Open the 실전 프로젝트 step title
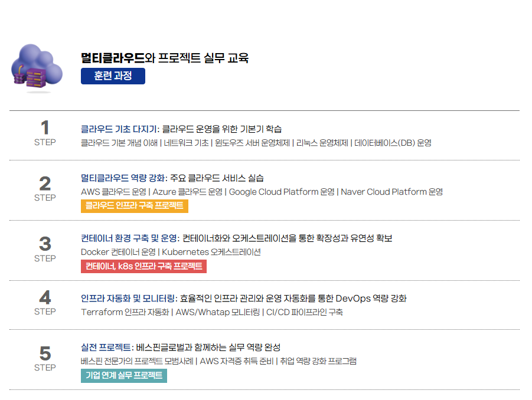The height and width of the screenshot is (400, 532). 180,347
